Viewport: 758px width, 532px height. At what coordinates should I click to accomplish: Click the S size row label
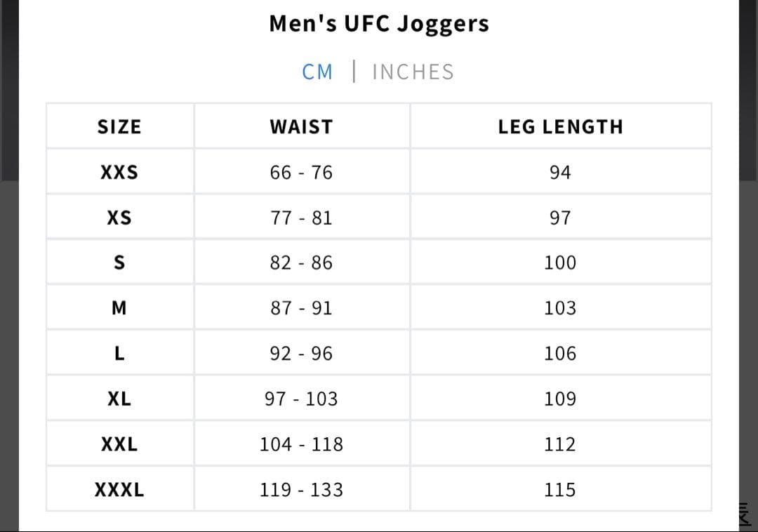(x=119, y=263)
